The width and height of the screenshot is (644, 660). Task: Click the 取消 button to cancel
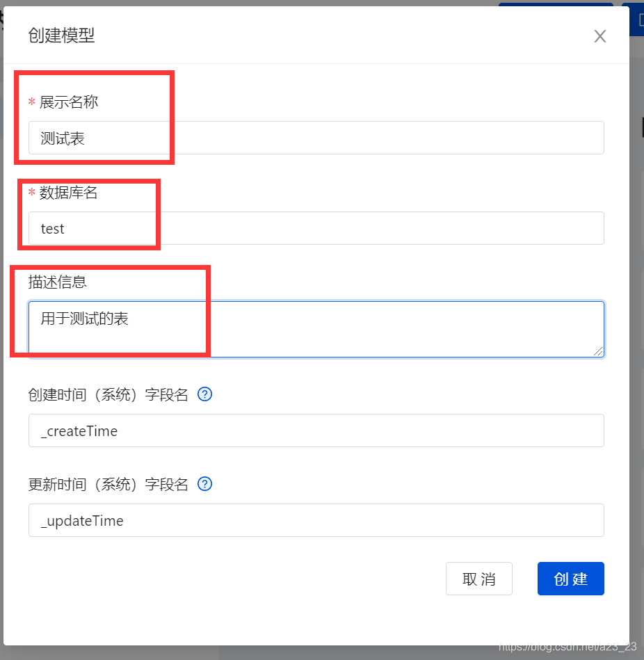(x=478, y=579)
